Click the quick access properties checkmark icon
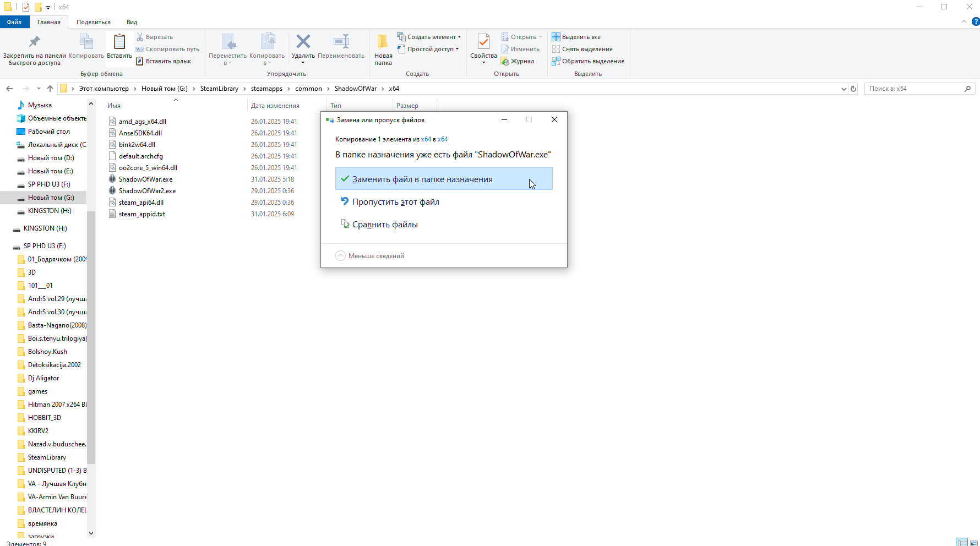Image resolution: width=980 pixels, height=546 pixels. 26,7
